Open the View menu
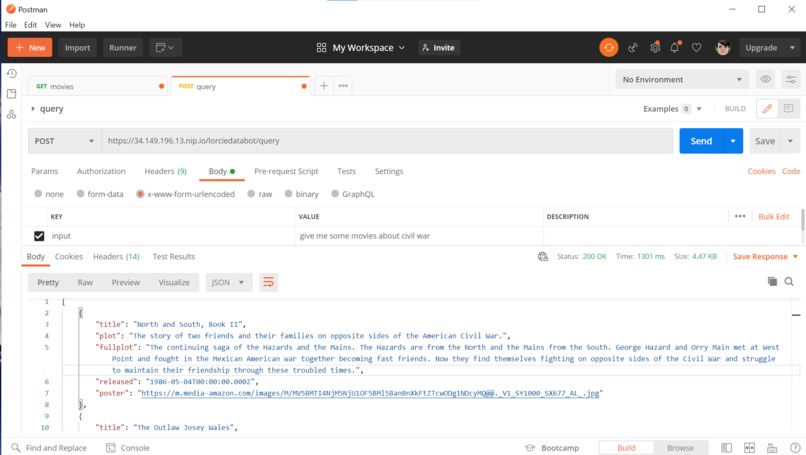Screen dimensions: 806x455 pyautogui.click(x=52, y=25)
